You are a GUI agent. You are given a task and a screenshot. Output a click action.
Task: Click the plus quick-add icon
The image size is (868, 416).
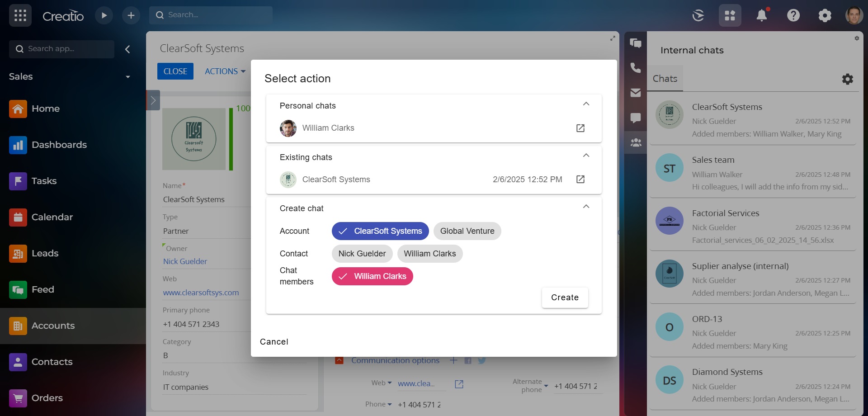[x=131, y=15]
